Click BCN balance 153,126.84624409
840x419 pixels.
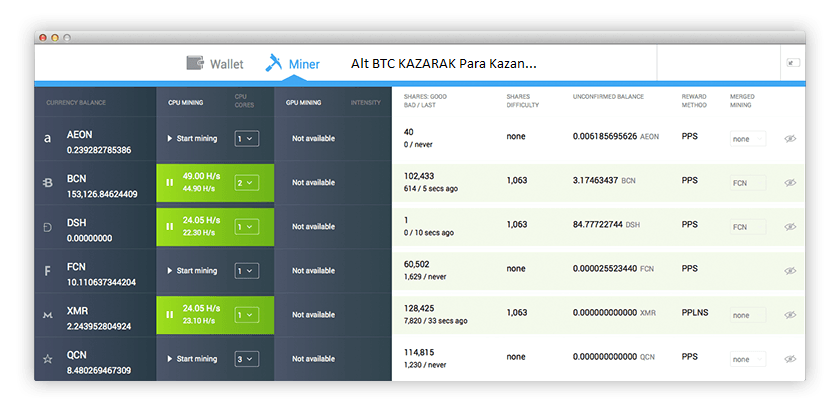tap(102, 194)
